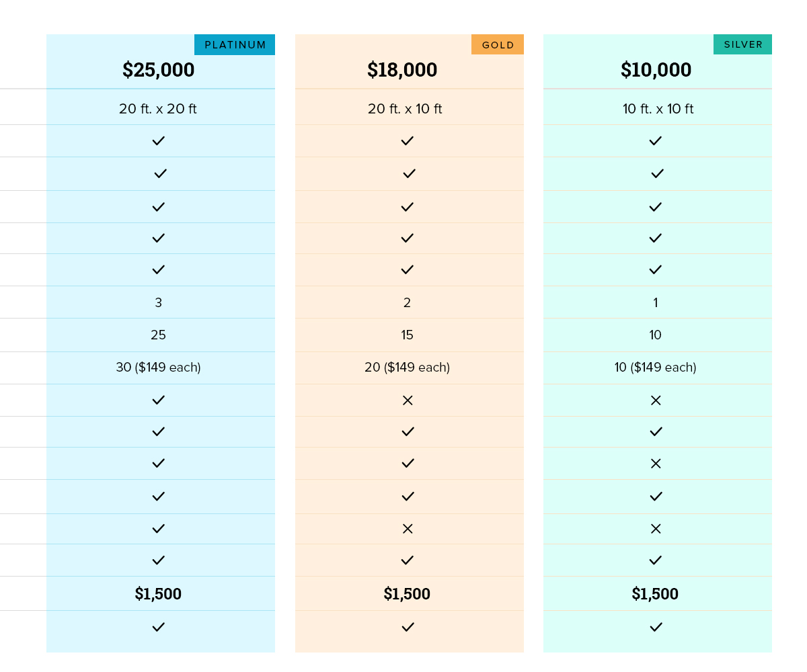Click checkmark directly under "10 ft. x 10 ft"

[x=656, y=141]
